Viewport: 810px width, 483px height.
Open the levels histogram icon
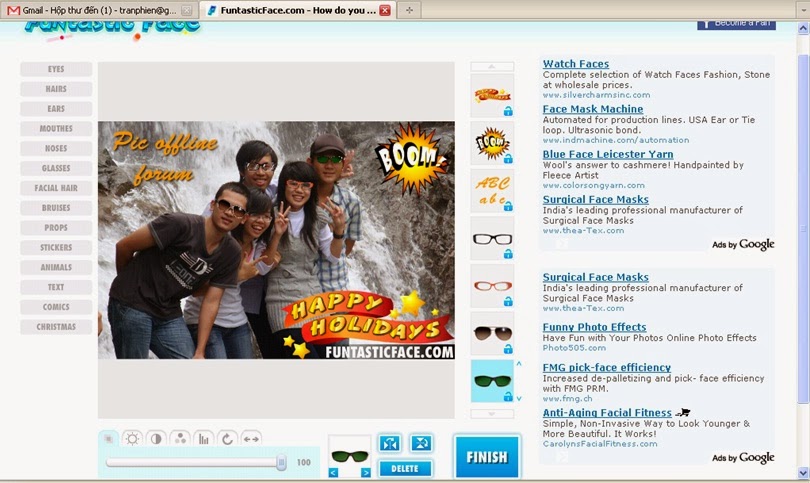pos(204,439)
